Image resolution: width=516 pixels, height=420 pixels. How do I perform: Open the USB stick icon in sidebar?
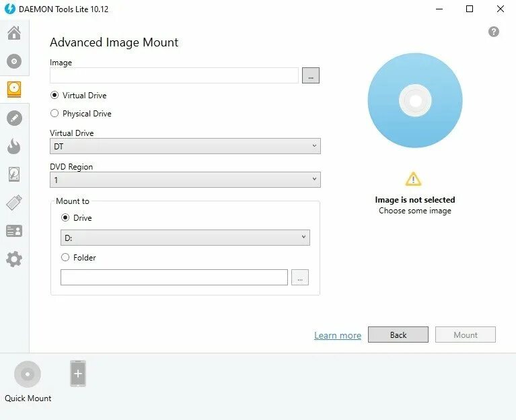14,203
